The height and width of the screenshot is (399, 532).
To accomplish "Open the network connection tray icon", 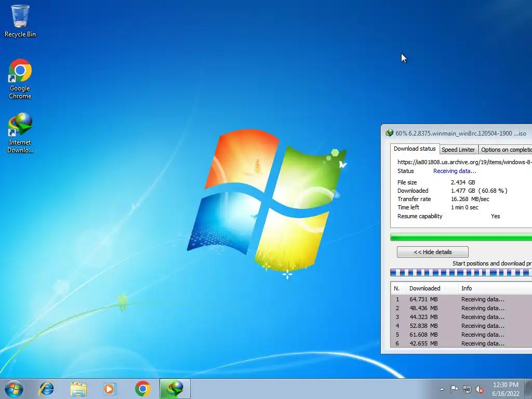I will pos(467,389).
